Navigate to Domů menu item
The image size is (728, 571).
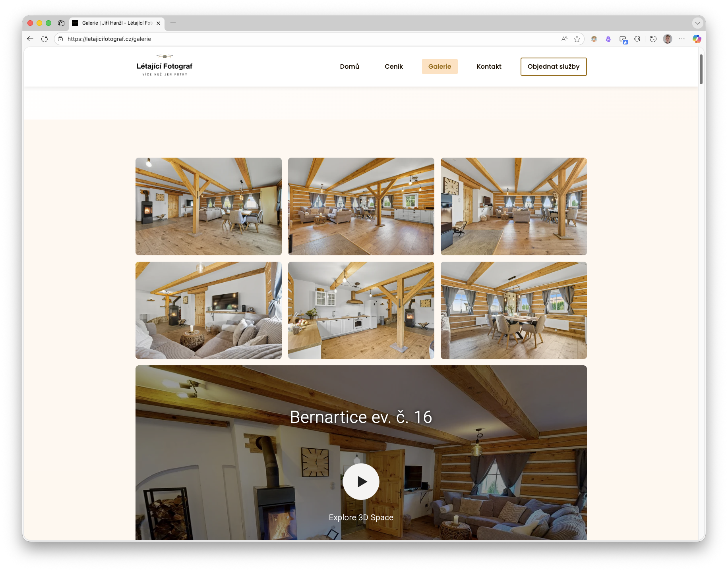click(x=349, y=66)
